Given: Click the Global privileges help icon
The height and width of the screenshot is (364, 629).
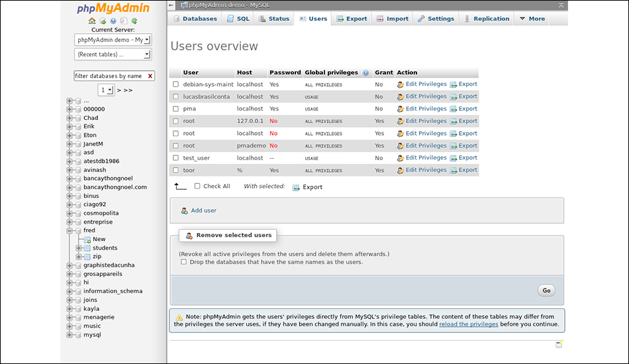Looking at the screenshot, I should point(365,73).
